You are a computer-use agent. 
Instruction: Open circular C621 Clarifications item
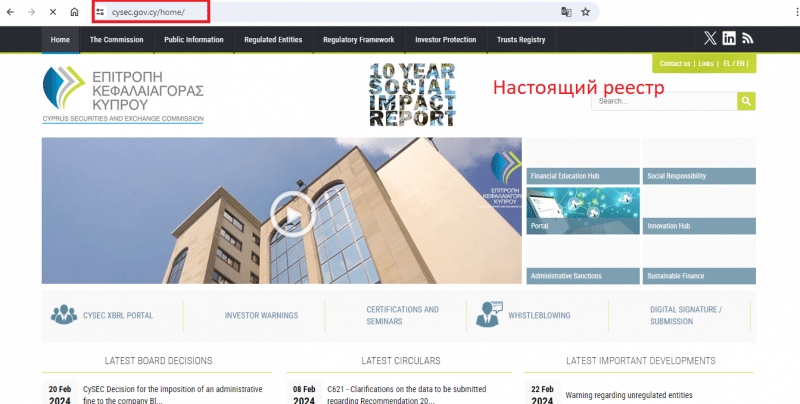pyautogui.click(x=407, y=395)
